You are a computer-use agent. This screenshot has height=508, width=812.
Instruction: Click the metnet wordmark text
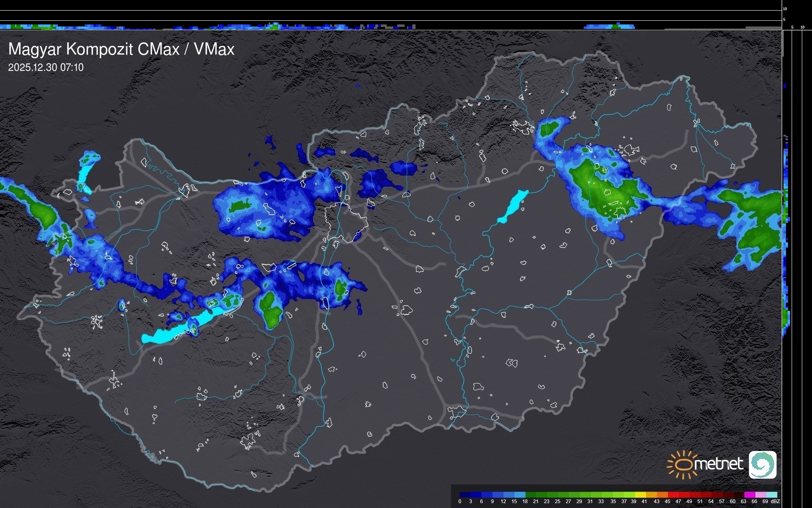click(x=718, y=464)
